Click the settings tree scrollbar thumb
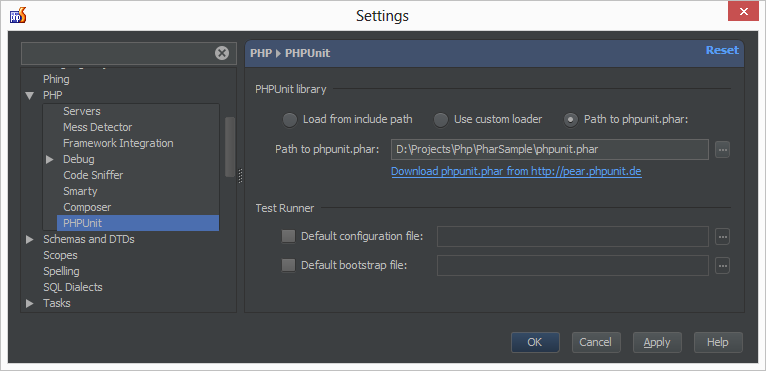This screenshot has width=766, height=371. point(230,147)
